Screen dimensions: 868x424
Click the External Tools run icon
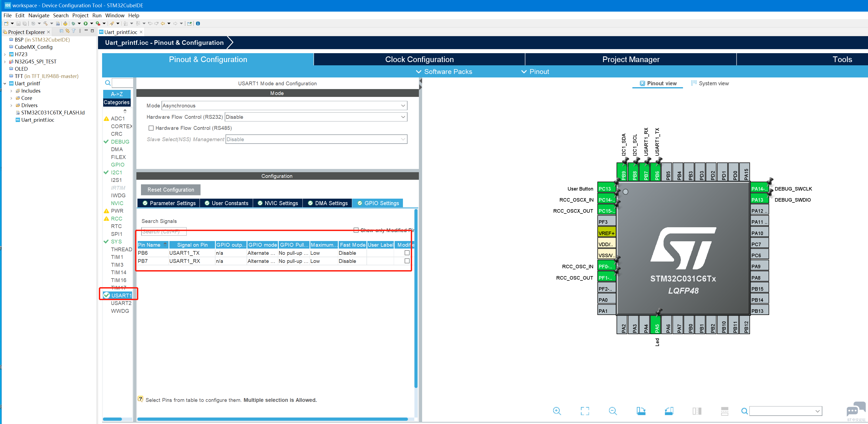pos(98,23)
